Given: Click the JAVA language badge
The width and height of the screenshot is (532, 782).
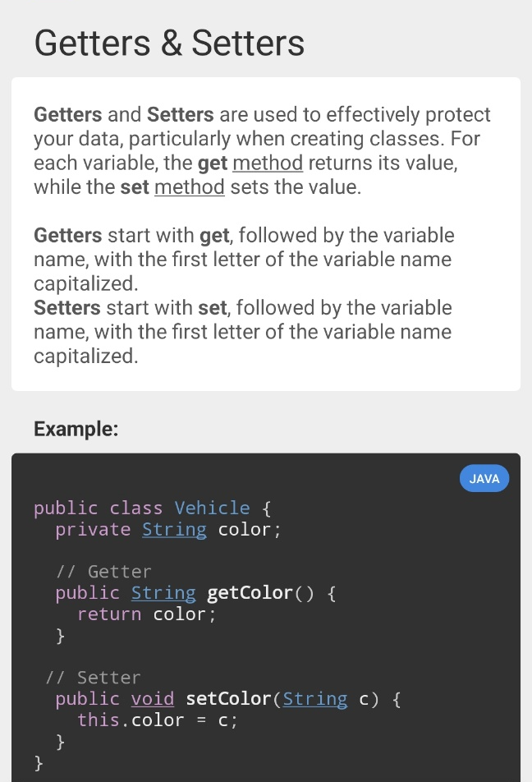Looking at the screenshot, I should pos(484,478).
